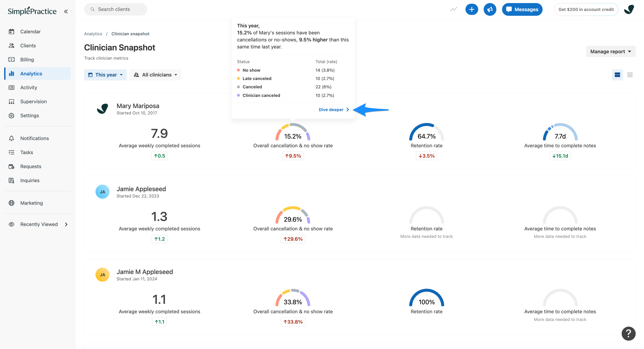The image size is (644, 349).
Task: Open the Inquiries icon in sidebar
Action: point(11,180)
